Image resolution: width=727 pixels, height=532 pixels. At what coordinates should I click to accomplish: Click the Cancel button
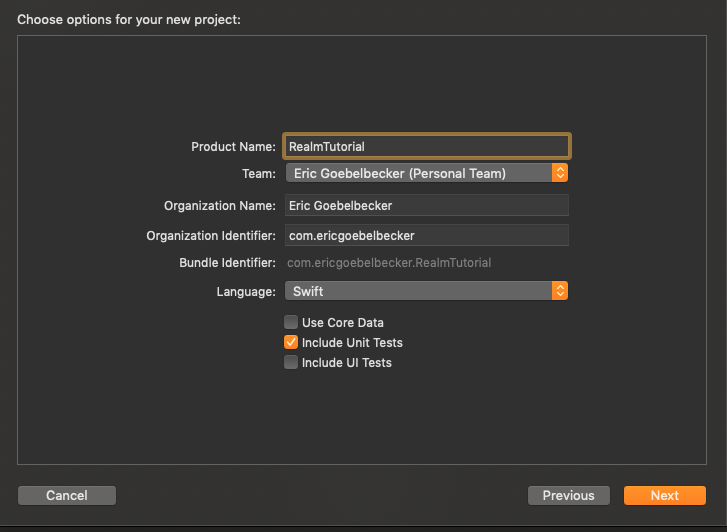(67, 495)
